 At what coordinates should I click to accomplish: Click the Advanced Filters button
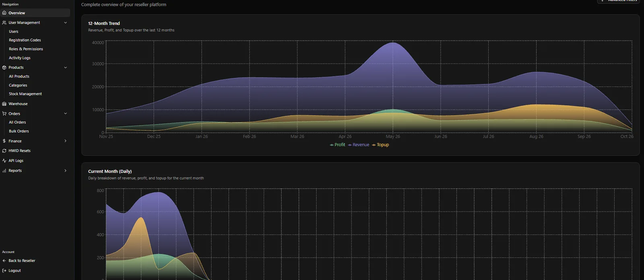click(x=619, y=1)
